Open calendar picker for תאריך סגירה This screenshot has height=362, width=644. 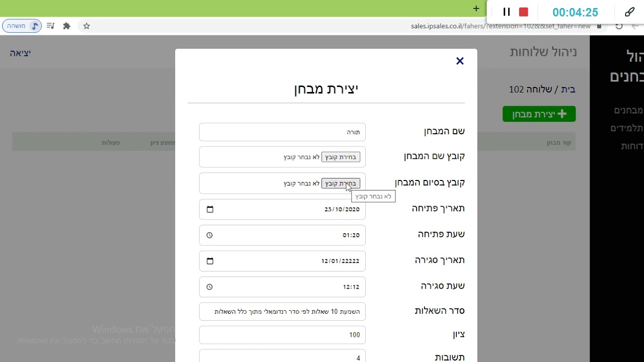(x=210, y=261)
